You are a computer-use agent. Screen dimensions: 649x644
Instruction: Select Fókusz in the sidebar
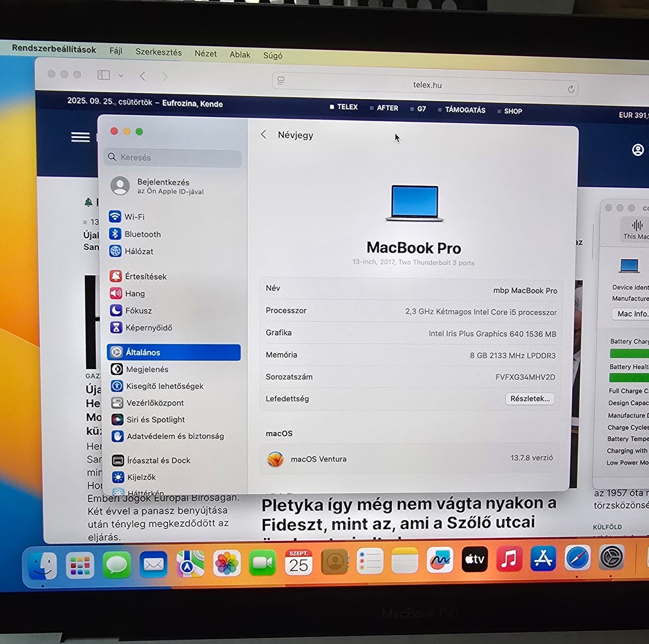pyautogui.click(x=131, y=310)
